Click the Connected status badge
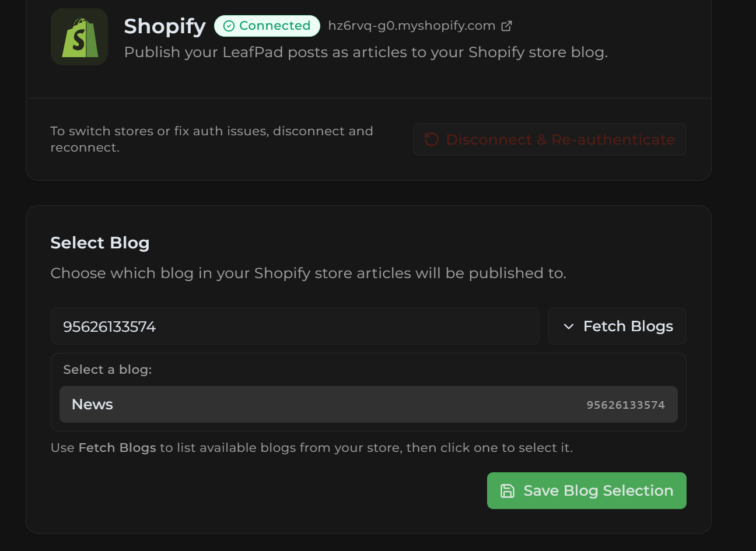 coord(267,26)
